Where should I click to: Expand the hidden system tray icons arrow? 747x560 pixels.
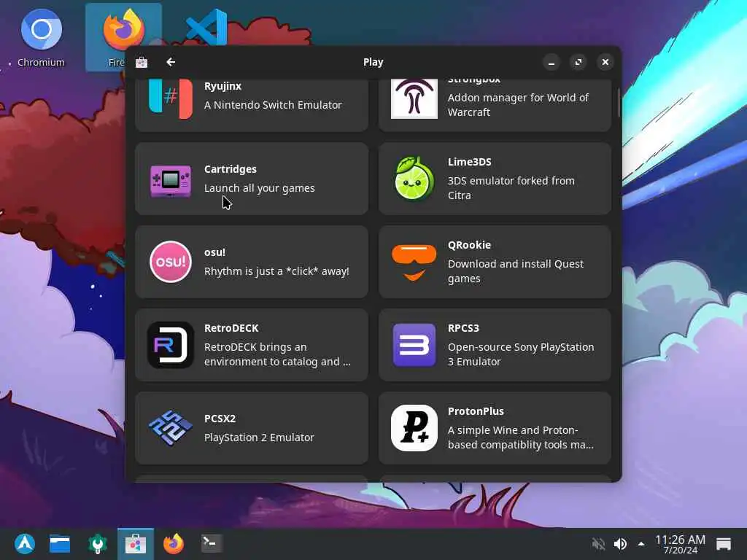[x=641, y=544]
